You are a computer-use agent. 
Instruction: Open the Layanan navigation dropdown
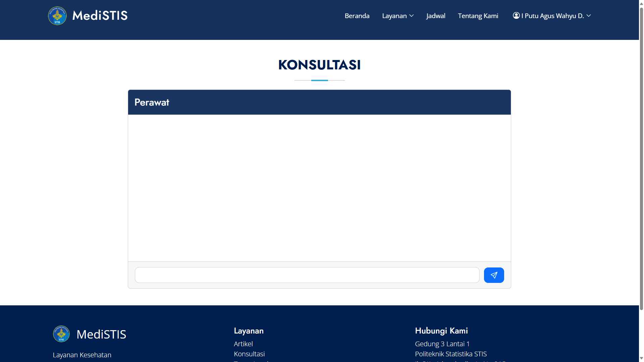click(x=394, y=16)
